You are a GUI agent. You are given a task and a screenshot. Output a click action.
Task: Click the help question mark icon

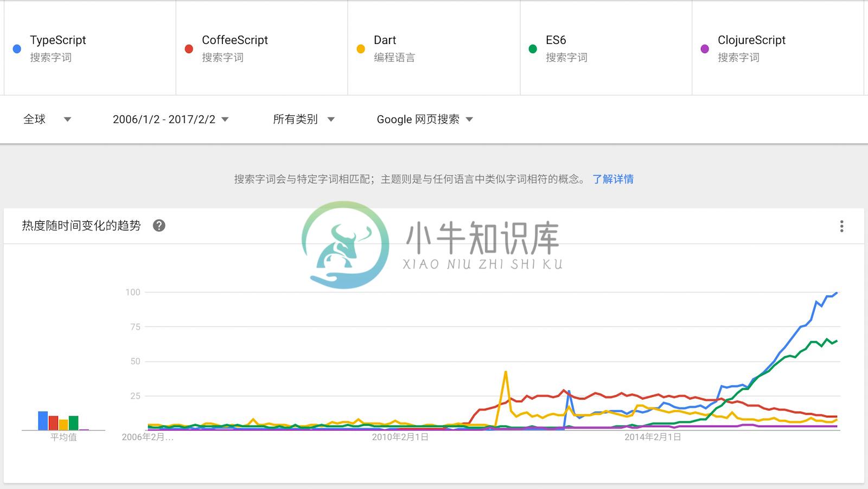159,226
